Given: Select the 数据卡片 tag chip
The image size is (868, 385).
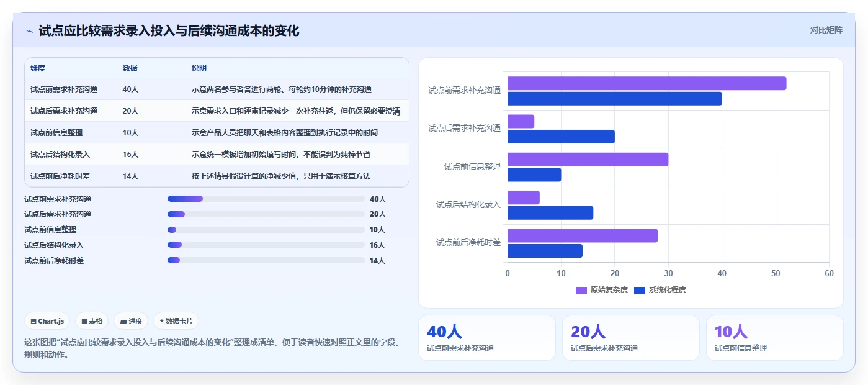Looking at the screenshot, I should (176, 321).
